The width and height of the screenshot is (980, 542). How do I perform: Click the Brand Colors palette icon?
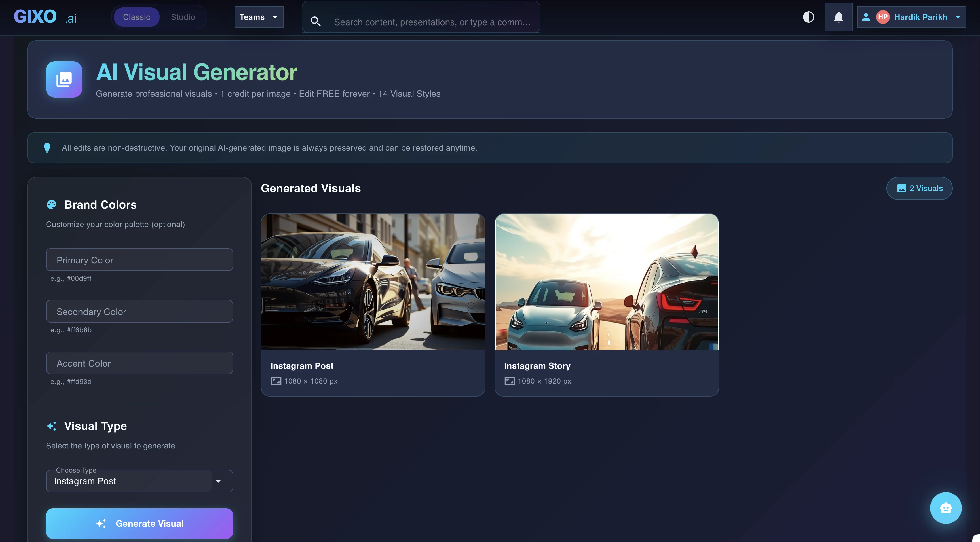point(52,205)
